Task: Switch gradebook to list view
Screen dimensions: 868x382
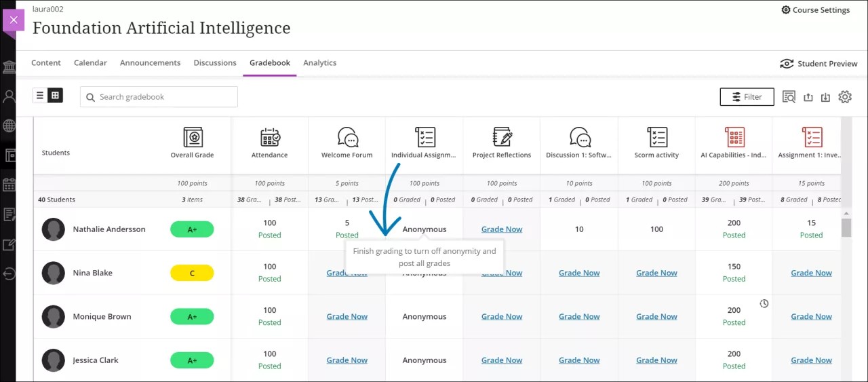Action: point(40,96)
